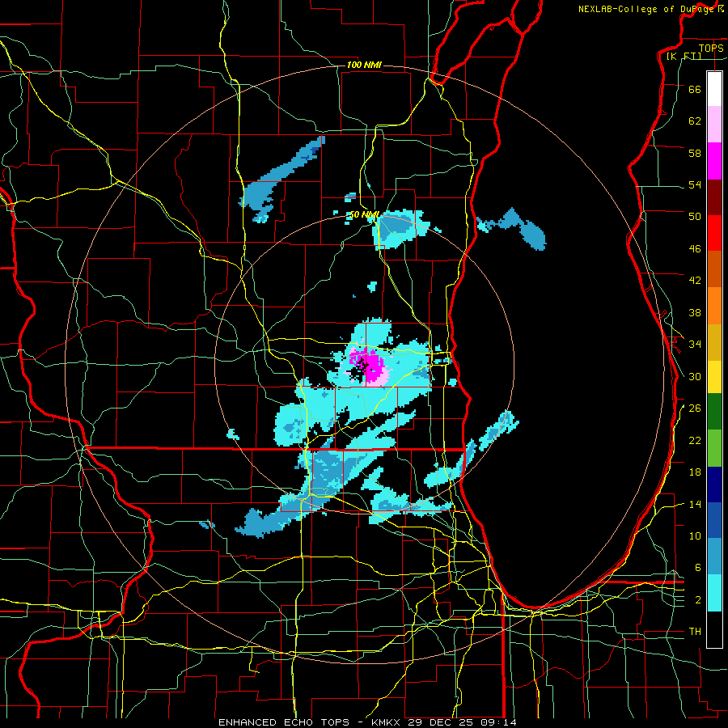This screenshot has width=728, height=728.
Task: Pick the yellow legend swatch
Action: 714,377
